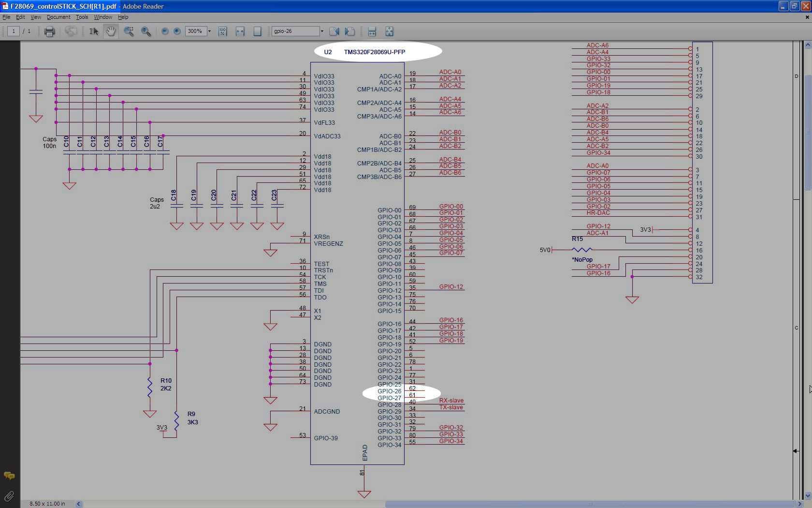Click the scroll up arrow
This screenshot has height=508, width=812.
pos(807,45)
